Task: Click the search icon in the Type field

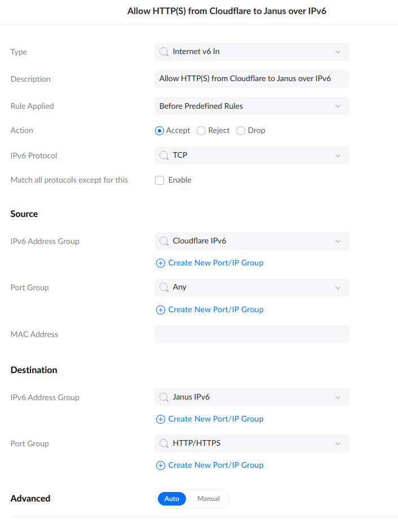Action: pyautogui.click(x=164, y=52)
